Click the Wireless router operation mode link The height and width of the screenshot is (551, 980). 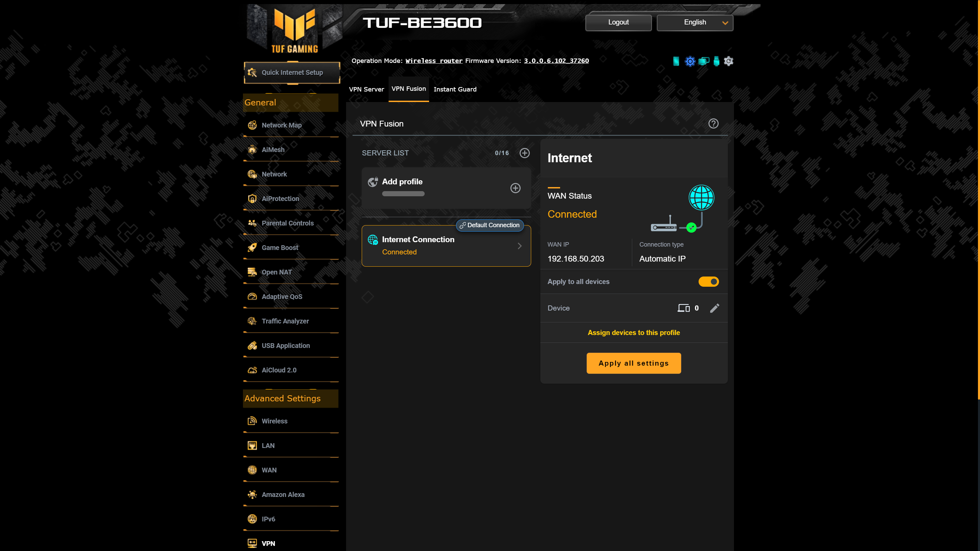tap(434, 61)
